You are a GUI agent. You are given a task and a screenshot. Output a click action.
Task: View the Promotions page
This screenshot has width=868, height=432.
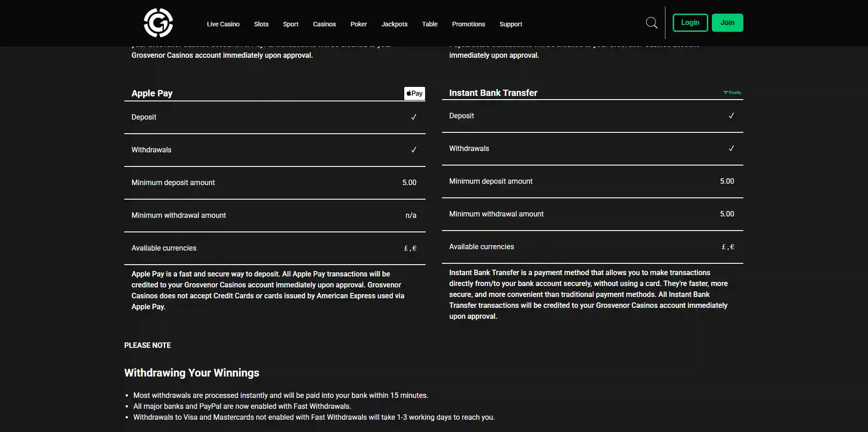pos(468,24)
